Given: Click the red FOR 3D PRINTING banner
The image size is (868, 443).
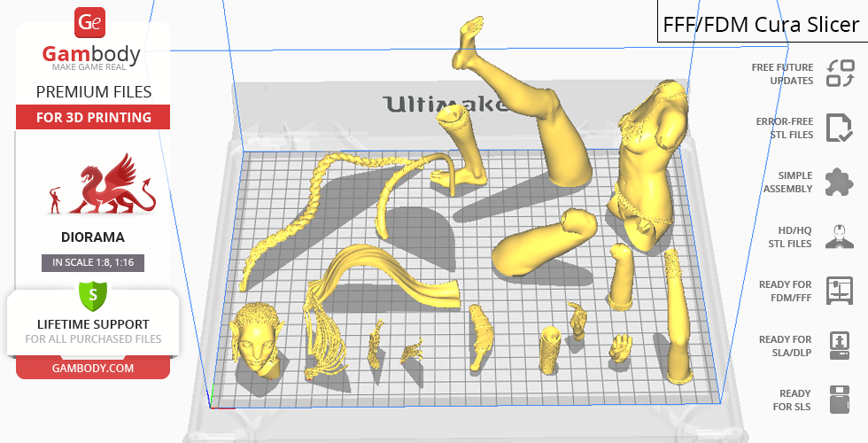Looking at the screenshot, I should [x=92, y=117].
